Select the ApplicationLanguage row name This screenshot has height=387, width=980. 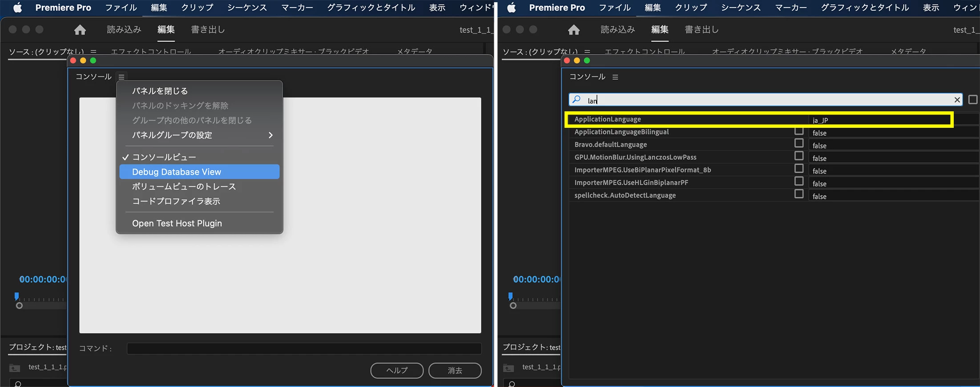[x=608, y=119]
